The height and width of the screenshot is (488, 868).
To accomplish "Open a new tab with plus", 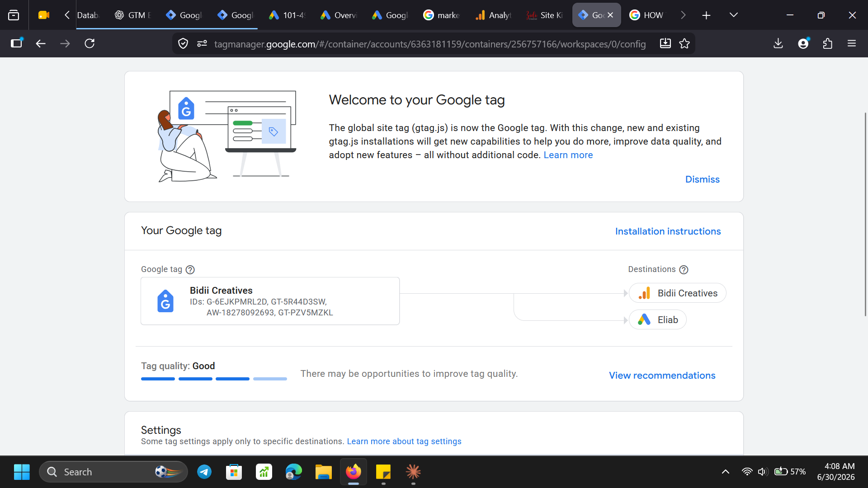I will (706, 15).
